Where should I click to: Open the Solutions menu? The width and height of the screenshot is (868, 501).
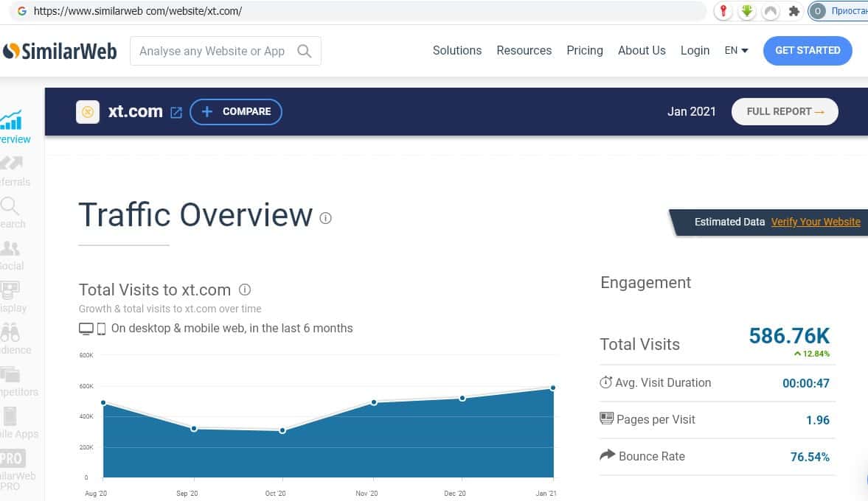[x=456, y=50]
